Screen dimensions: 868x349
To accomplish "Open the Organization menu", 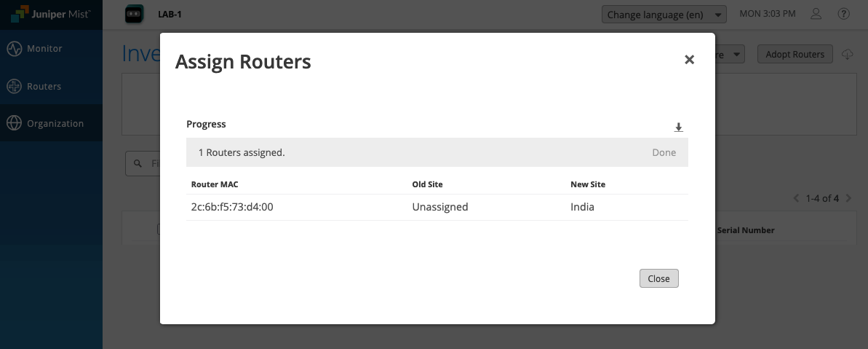I will [x=55, y=124].
